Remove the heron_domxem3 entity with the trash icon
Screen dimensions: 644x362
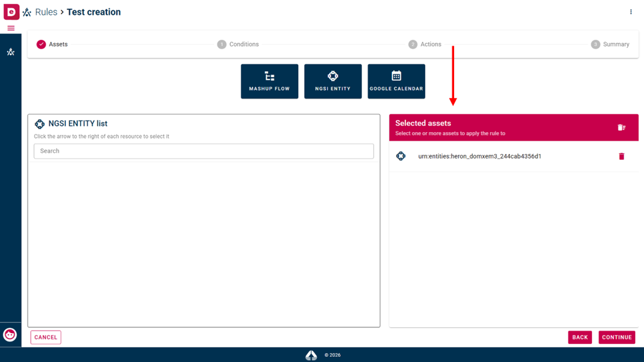(x=622, y=156)
